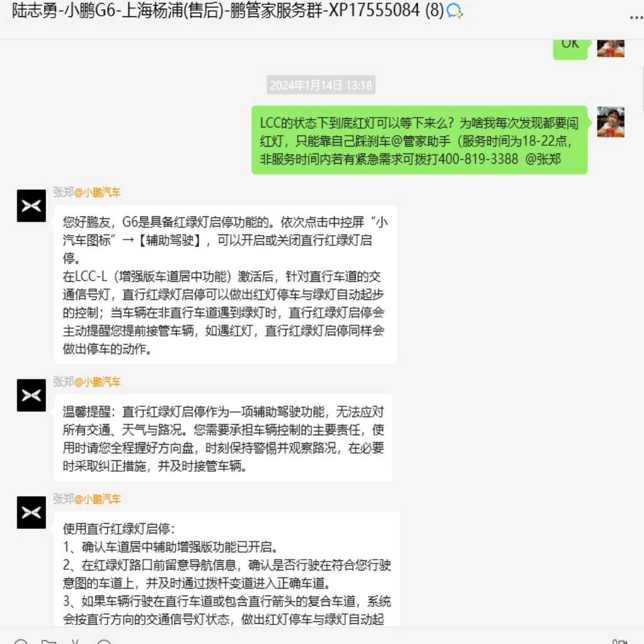The width and height of the screenshot is (644, 644).
Task: Open the emoji picker in input toolbar
Action: (x=20, y=641)
